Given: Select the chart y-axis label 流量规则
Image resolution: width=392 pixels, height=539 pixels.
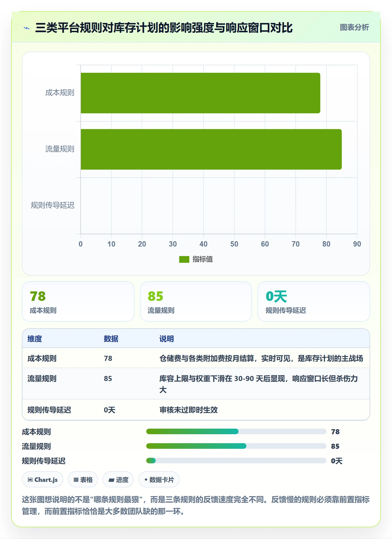Looking at the screenshot, I should (x=60, y=149).
